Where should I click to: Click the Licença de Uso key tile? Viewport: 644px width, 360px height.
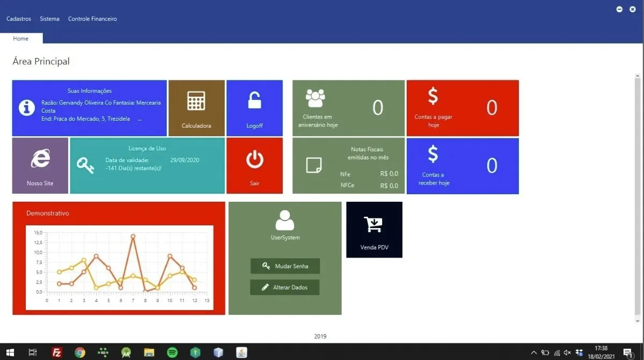click(148, 165)
